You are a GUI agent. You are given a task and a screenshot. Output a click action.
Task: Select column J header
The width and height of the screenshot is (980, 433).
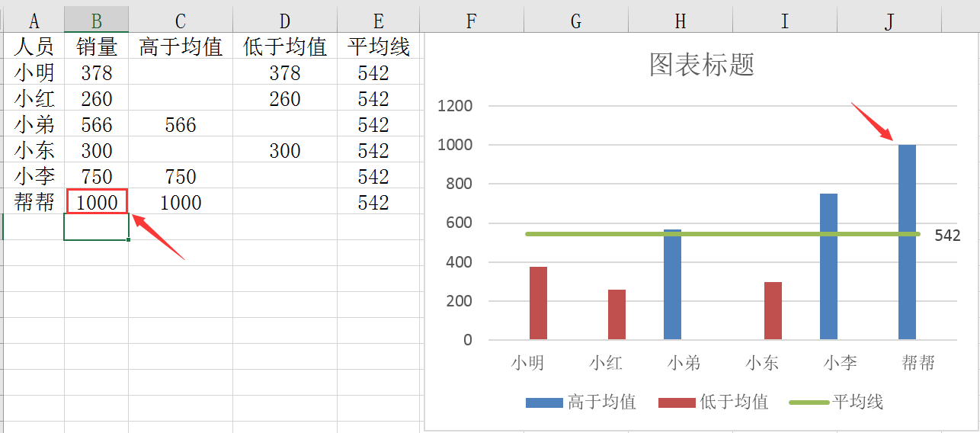[x=889, y=21]
